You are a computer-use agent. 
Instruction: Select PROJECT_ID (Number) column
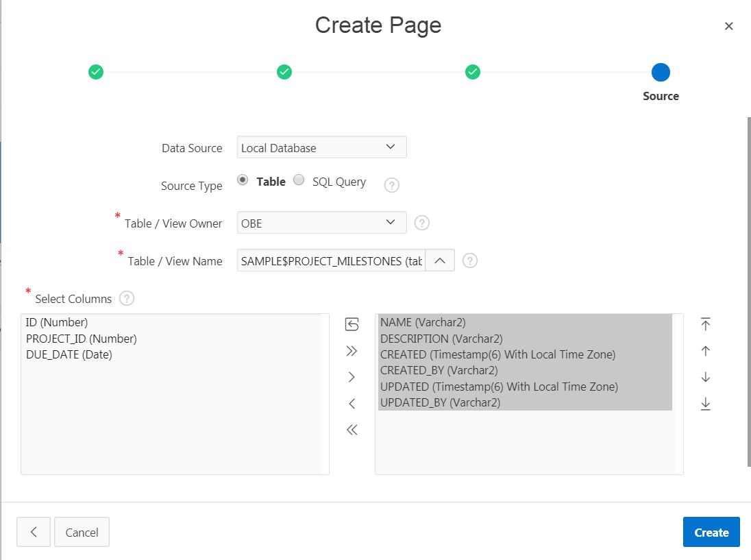tap(82, 339)
